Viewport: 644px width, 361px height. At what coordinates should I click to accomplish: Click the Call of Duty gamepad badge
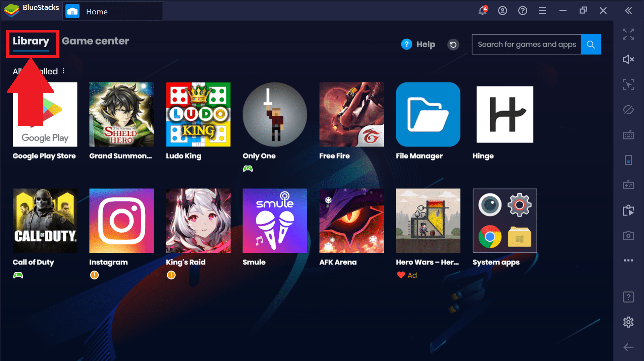coord(18,275)
